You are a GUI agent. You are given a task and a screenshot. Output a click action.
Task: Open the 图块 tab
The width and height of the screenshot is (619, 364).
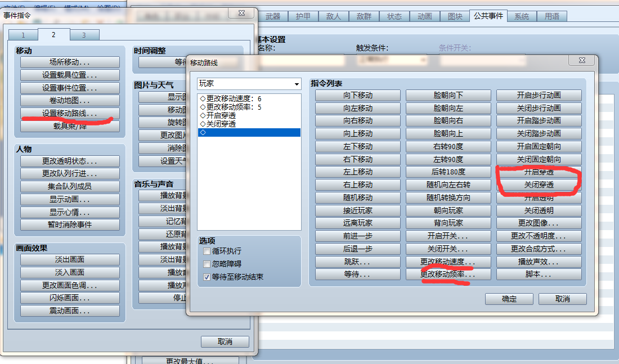[x=455, y=16]
